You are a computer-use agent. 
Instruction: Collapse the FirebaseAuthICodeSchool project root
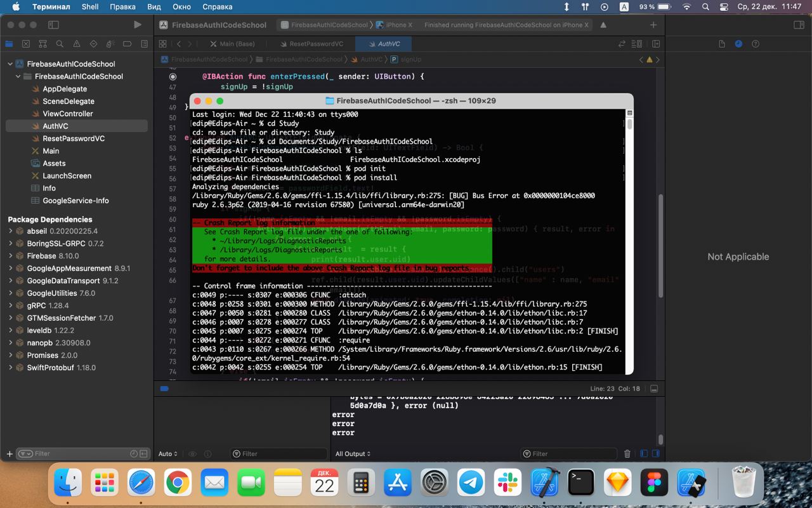click(10, 64)
